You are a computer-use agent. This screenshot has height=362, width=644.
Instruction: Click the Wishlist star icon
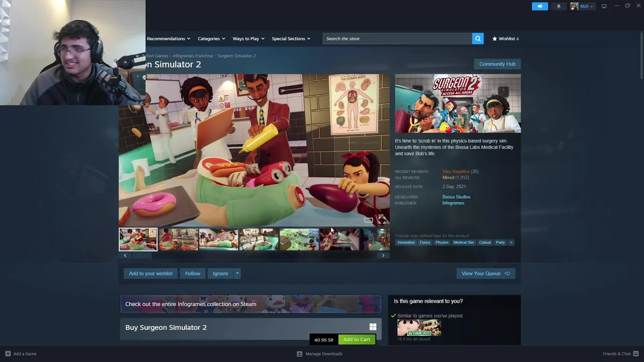pos(495,39)
